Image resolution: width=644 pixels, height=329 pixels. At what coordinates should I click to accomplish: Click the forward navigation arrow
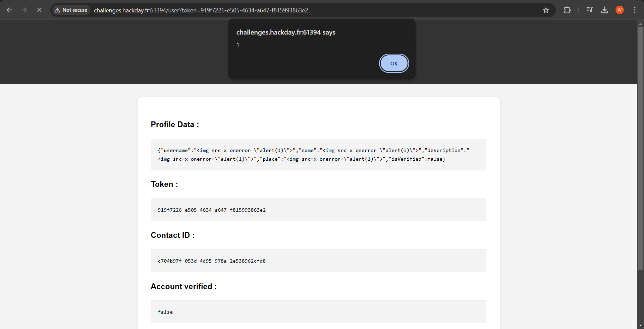(24, 10)
